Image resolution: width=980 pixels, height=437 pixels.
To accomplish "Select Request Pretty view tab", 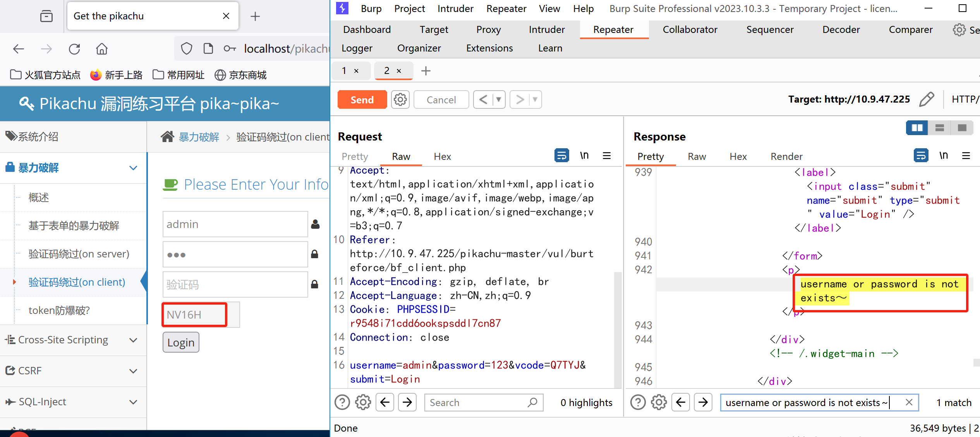I will point(355,156).
